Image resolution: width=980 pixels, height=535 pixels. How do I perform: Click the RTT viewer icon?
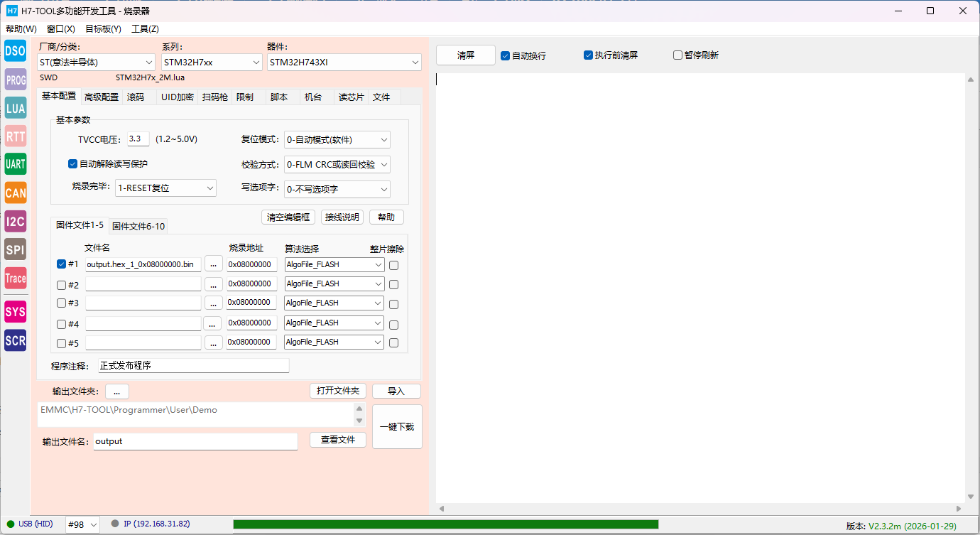pos(15,136)
